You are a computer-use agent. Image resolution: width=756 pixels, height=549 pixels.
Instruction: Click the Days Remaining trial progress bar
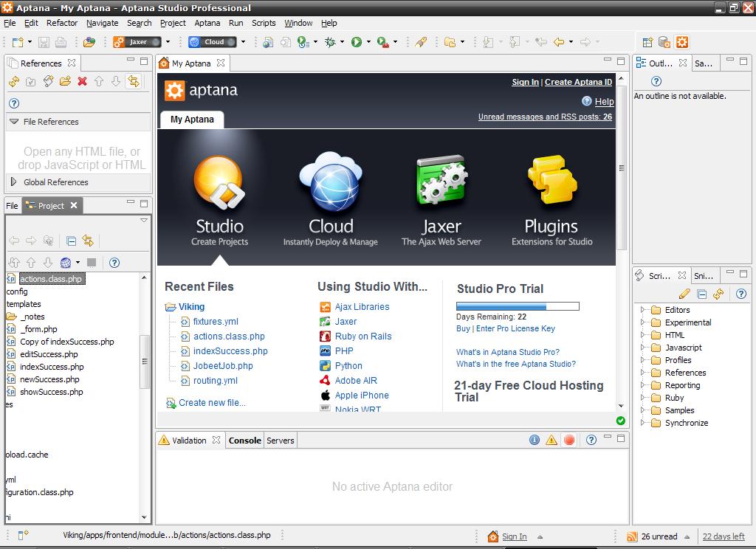tap(518, 305)
